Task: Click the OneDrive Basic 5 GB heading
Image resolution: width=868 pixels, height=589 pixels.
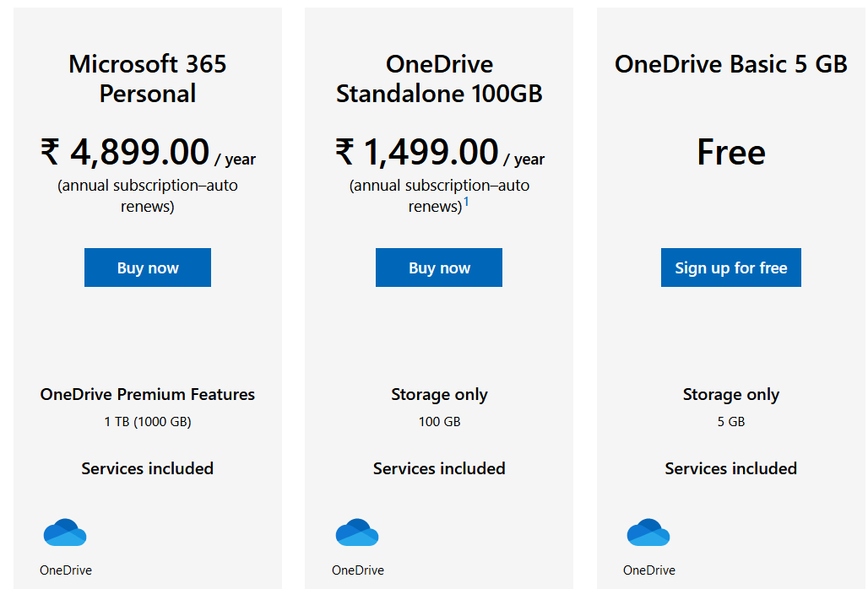Action: (x=730, y=64)
